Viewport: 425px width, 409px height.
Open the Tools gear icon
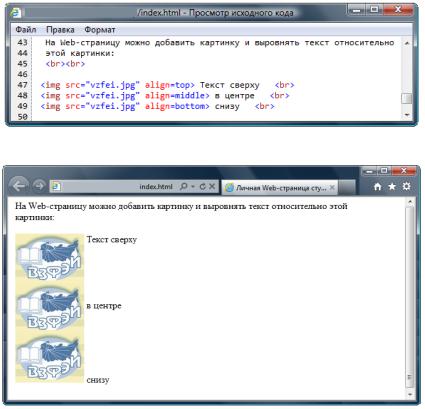click(406, 186)
